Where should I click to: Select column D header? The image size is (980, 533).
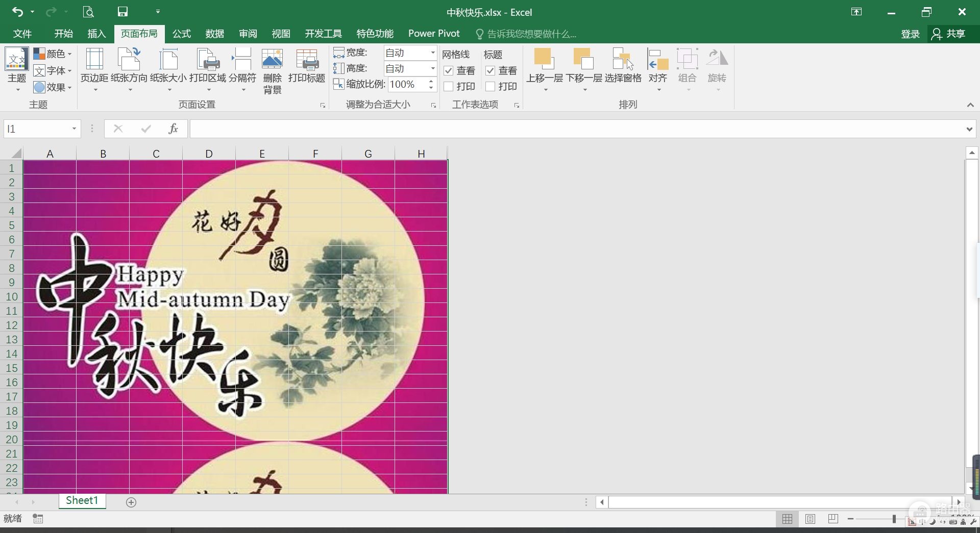[209, 154]
